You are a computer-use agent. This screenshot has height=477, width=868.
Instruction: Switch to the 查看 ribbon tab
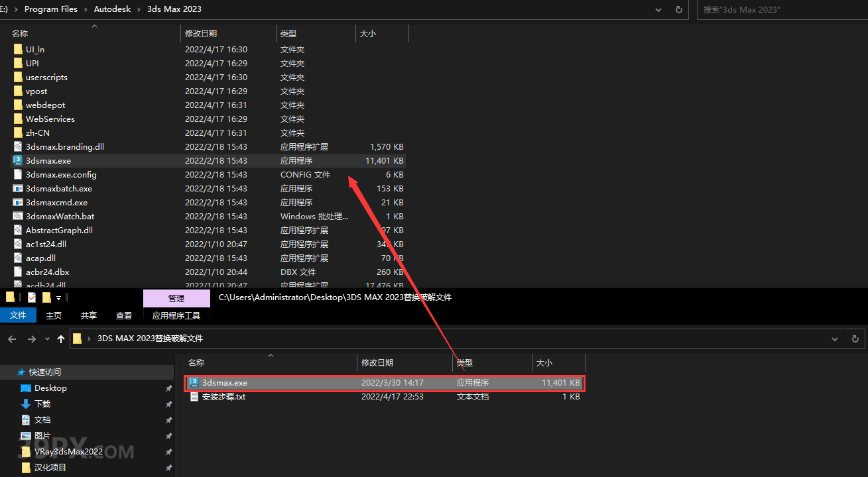click(124, 316)
